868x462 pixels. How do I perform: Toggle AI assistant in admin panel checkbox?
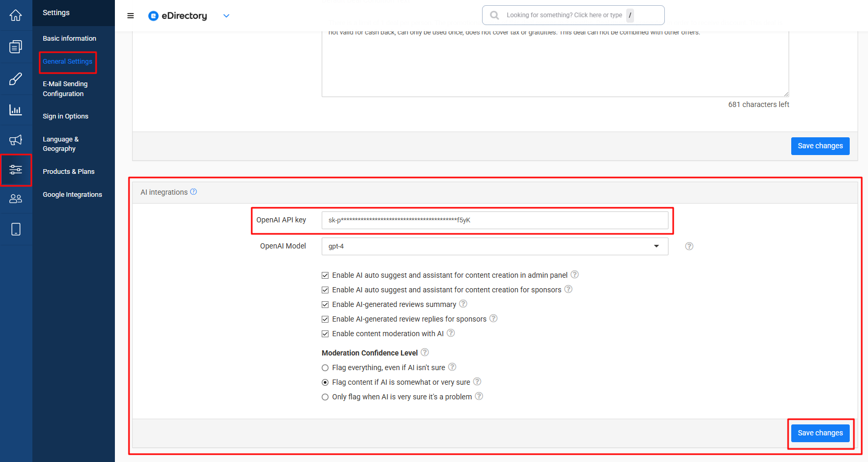pos(325,275)
